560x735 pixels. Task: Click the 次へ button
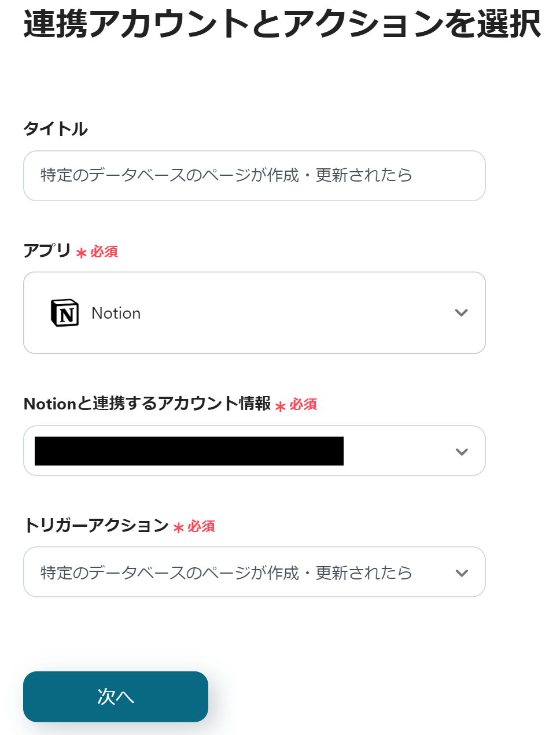(x=116, y=696)
